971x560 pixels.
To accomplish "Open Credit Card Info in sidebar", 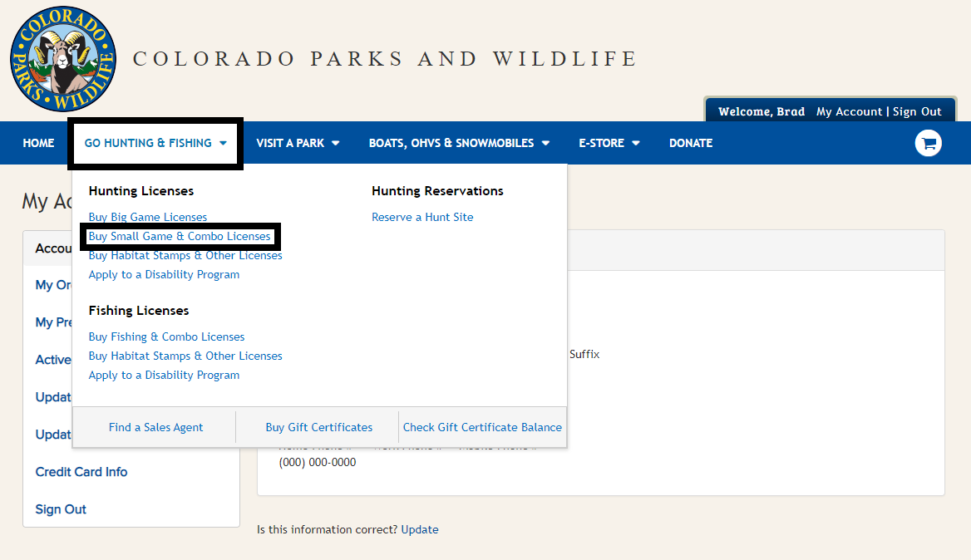I will [81, 472].
